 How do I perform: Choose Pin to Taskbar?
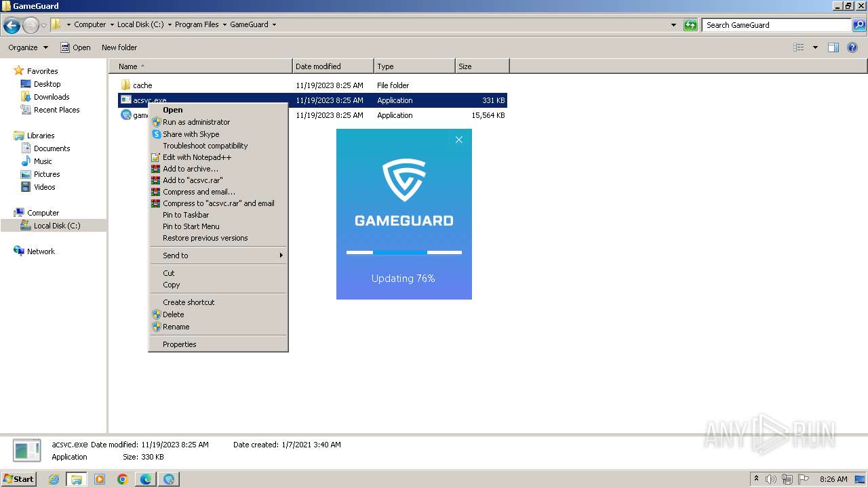point(218,215)
